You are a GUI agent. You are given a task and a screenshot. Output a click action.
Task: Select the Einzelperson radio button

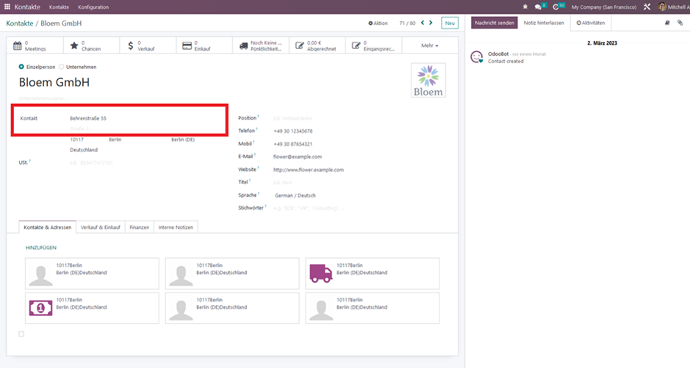point(21,67)
